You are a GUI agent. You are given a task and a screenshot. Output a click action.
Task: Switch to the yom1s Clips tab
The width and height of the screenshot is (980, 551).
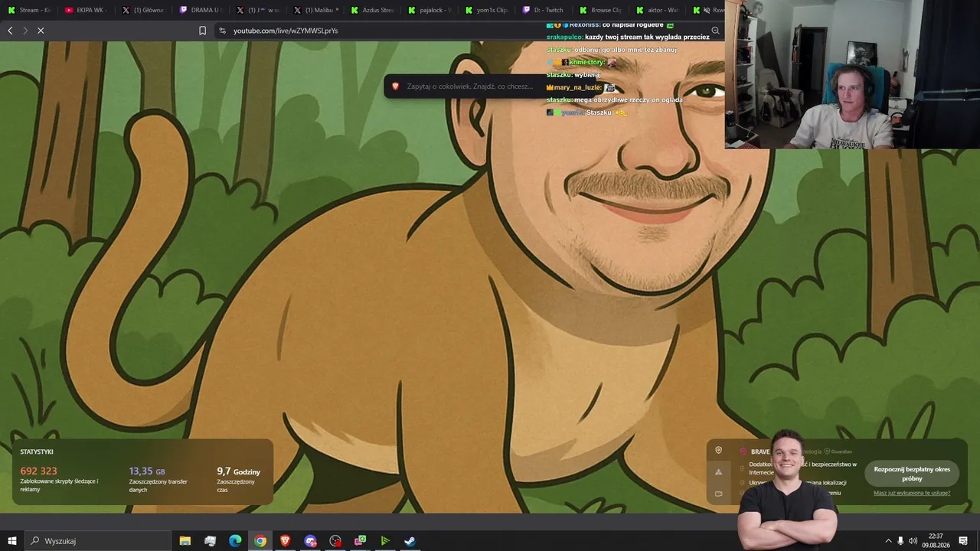coord(485,10)
